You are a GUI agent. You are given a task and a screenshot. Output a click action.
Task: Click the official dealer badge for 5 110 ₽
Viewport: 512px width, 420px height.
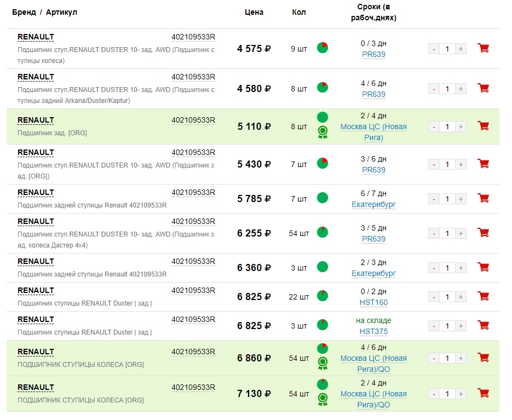[323, 133]
